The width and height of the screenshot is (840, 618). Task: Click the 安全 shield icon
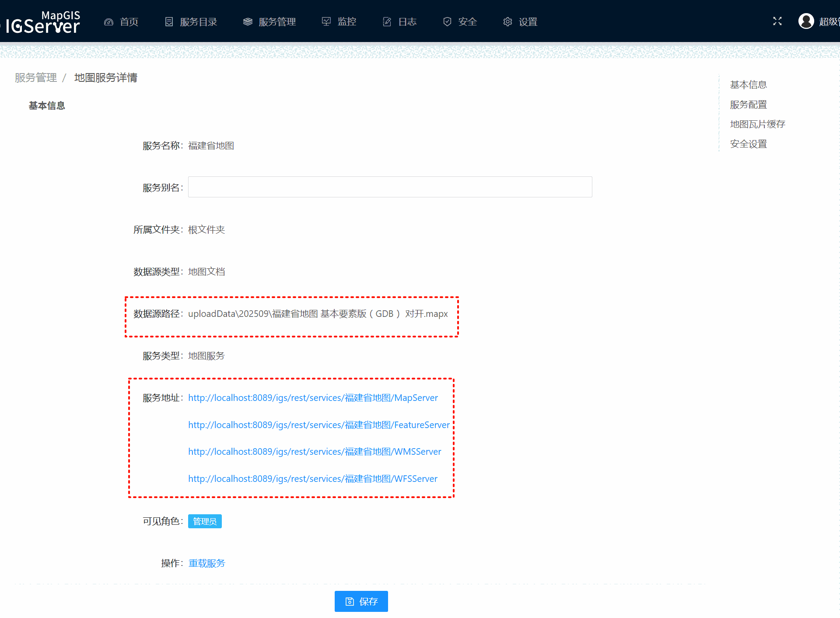pyautogui.click(x=447, y=22)
